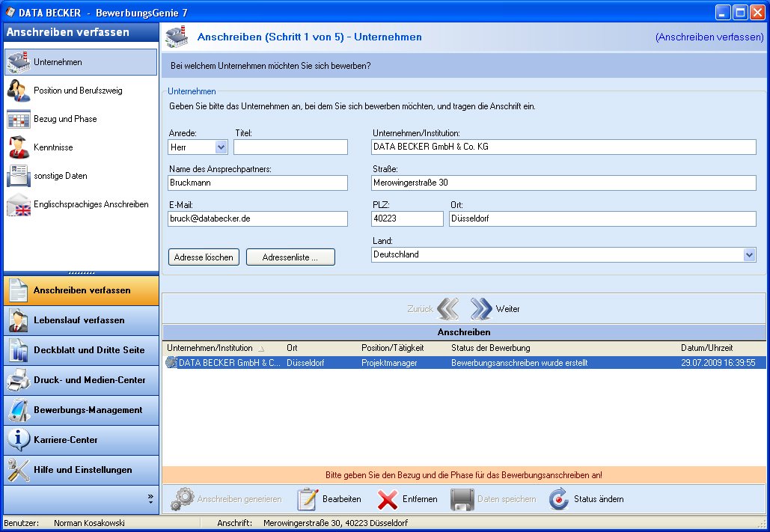Click the Status ändern icon
Viewport: 770px width, 532px height.
(x=559, y=499)
